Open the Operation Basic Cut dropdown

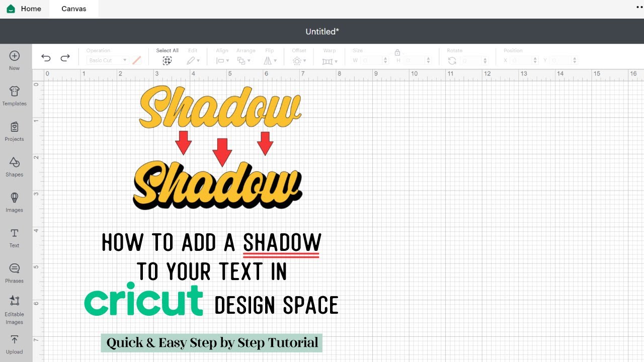tap(108, 60)
